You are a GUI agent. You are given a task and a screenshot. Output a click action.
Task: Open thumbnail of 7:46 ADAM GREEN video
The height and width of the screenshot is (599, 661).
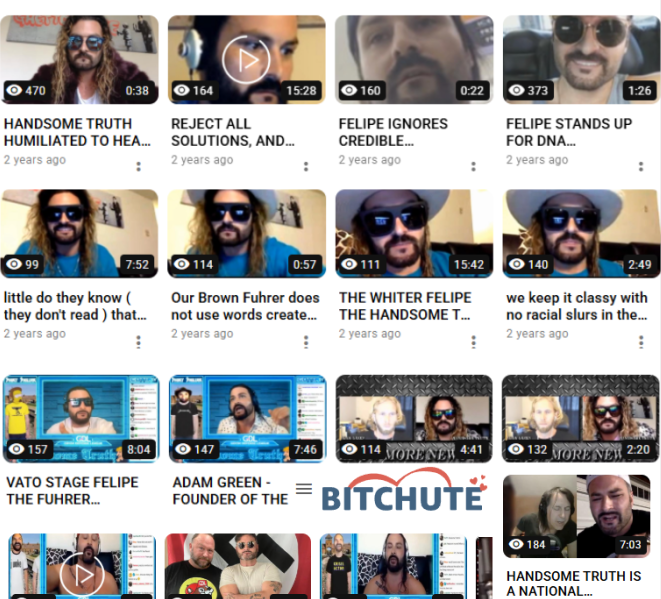click(247, 419)
